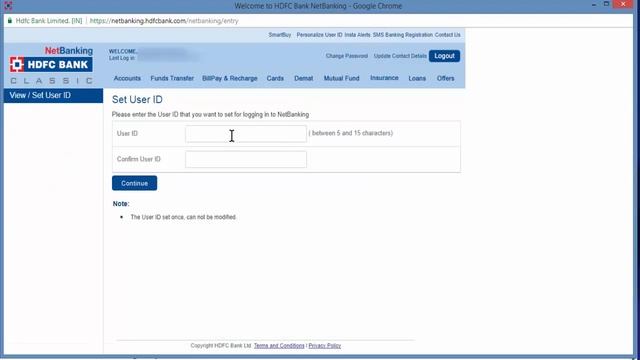Viewport: 640px width, 360px height.
Task: Open Update Contact Details link
Action: coord(400,56)
